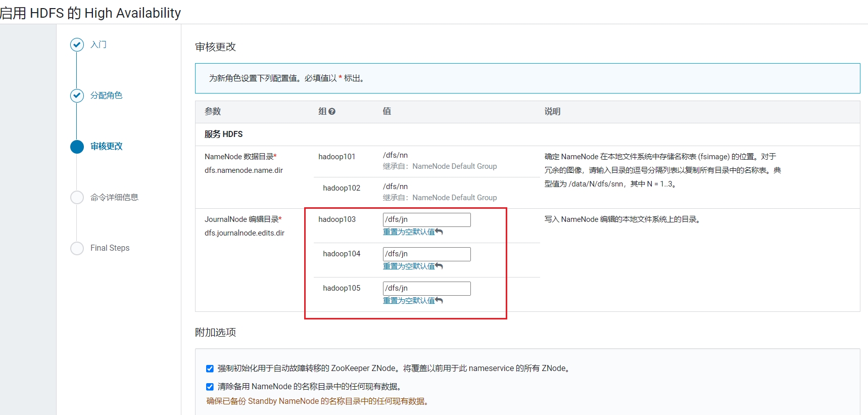
Task: Click the hadoop102 group cell
Action: (x=342, y=188)
